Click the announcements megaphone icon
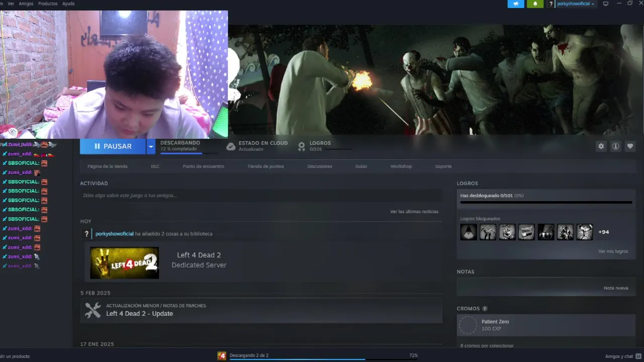Screen dimensions: 644x362 [516, 4]
